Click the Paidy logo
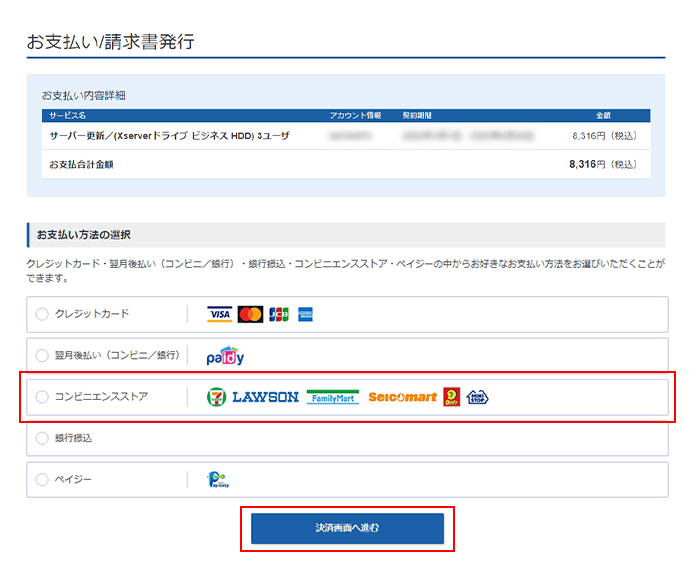 pos(225,356)
